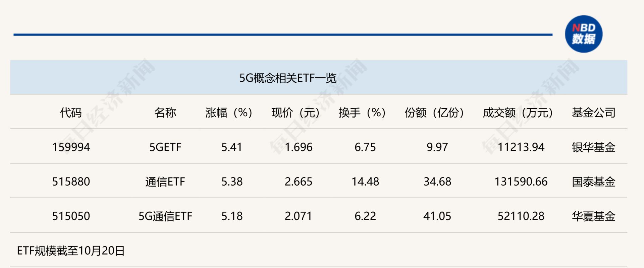Click the 成交额（万元） column header
This screenshot has width=644, height=268.
point(518,113)
